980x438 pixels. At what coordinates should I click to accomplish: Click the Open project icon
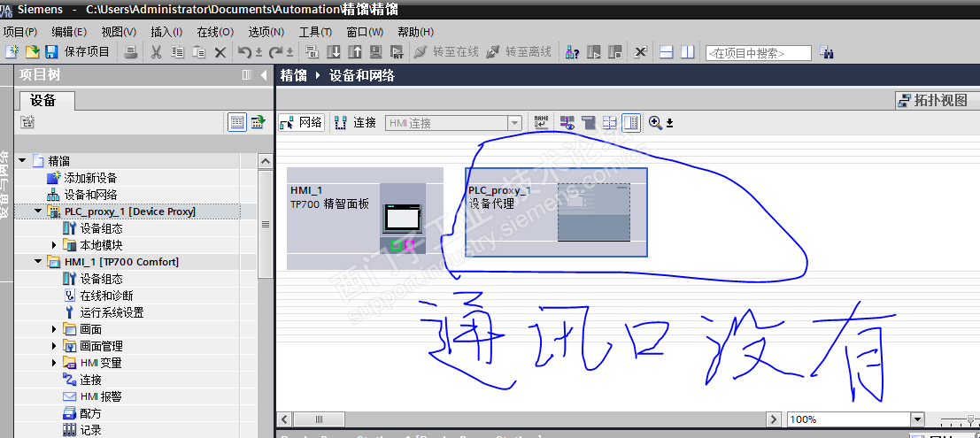pos(32,52)
